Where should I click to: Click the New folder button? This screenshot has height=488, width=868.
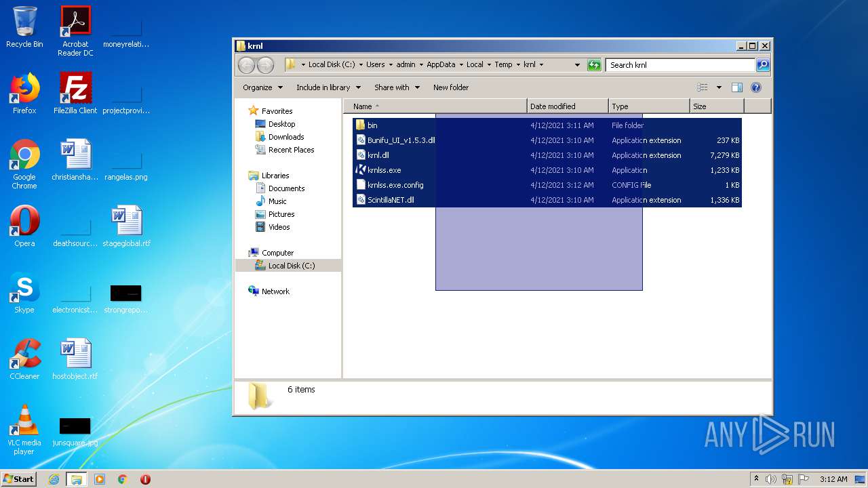coord(451,87)
